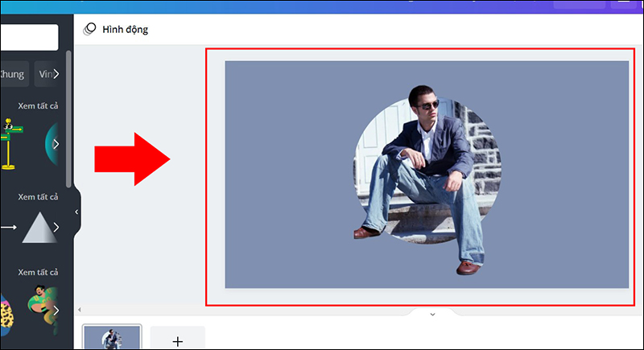Viewport: 644px width, 350px height.
Task: Insert the thin arrow line shape
Action: (x=8, y=228)
